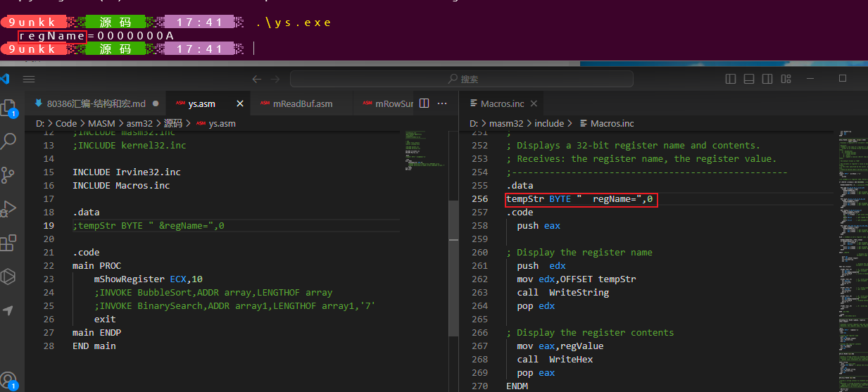Go forward with the right arrow
Viewport: 868px width, 392px height.
(276, 79)
